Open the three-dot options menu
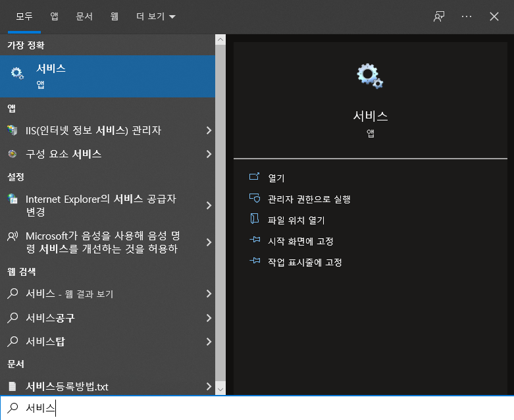The image size is (514, 420). coord(467,16)
